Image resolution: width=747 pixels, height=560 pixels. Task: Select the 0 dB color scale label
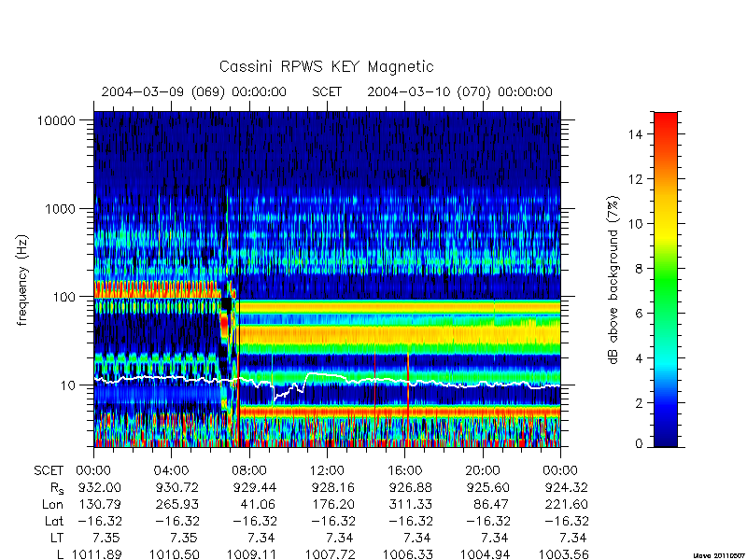click(639, 444)
